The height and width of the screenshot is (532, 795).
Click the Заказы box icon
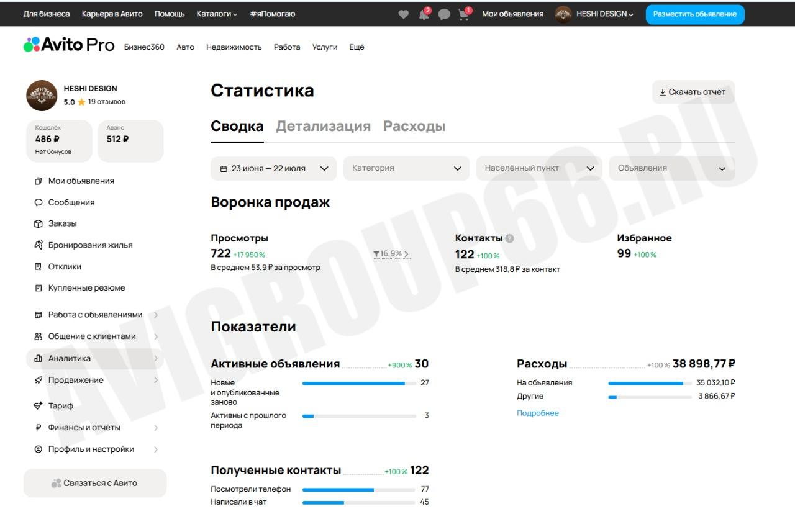click(38, 223)
